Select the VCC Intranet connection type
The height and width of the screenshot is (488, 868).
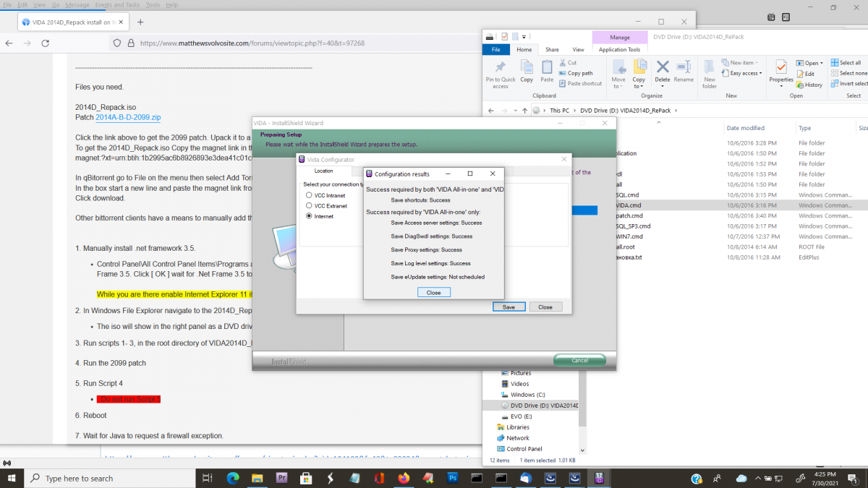[x=309, y=195]
